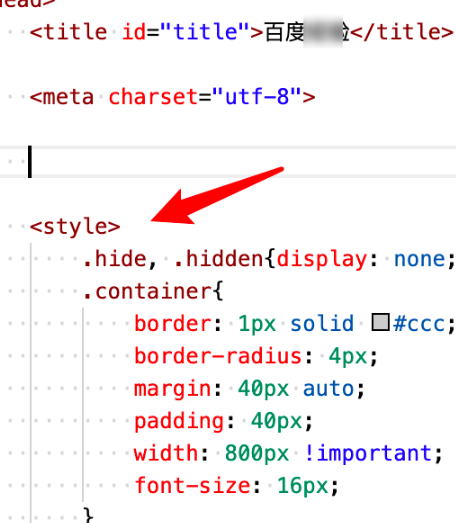Place cursor on the empty highlighted line
The width and height of the screenshot is (456, 523).
228,162
